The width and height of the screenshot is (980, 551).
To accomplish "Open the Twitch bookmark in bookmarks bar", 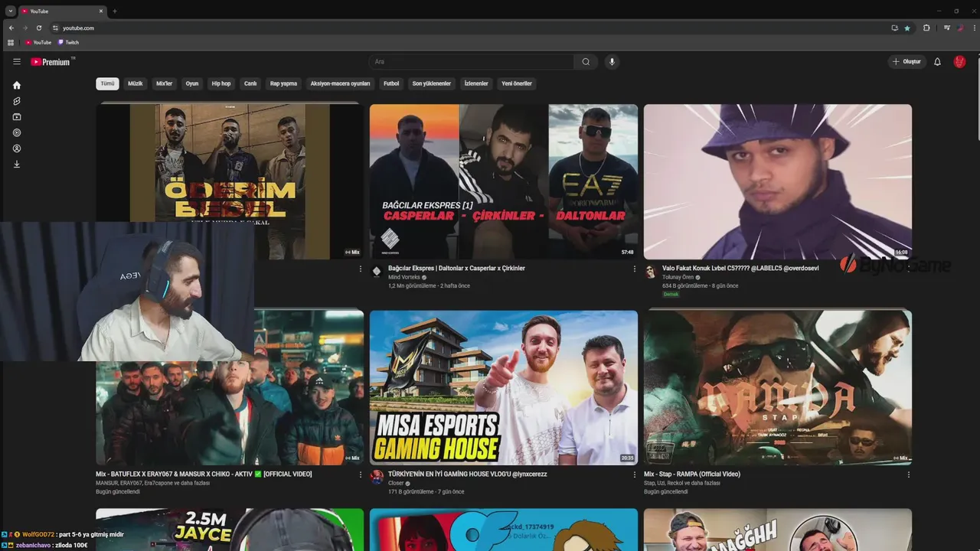I will tap(69, 42).
